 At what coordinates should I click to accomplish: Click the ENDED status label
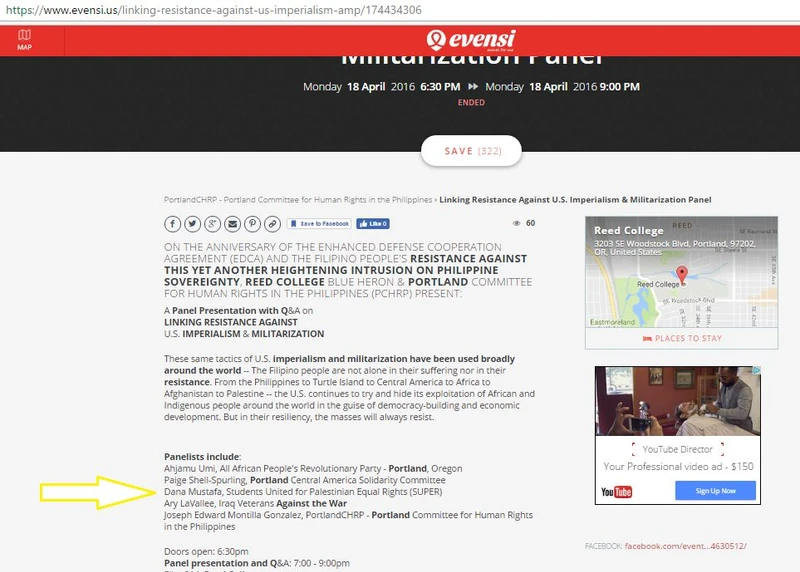(x=471, y=102)
